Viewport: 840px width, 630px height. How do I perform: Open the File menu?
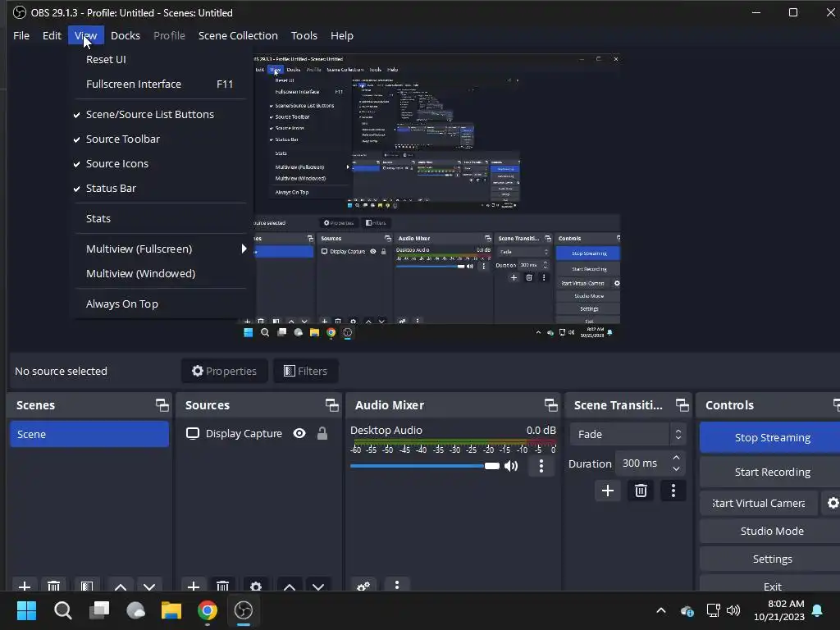[21, 35]
